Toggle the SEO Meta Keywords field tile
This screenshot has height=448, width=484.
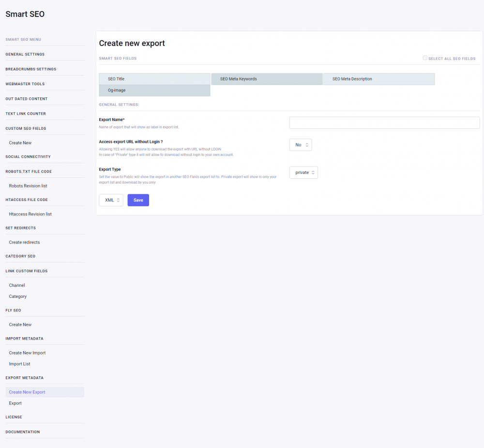tap(267, 79)
